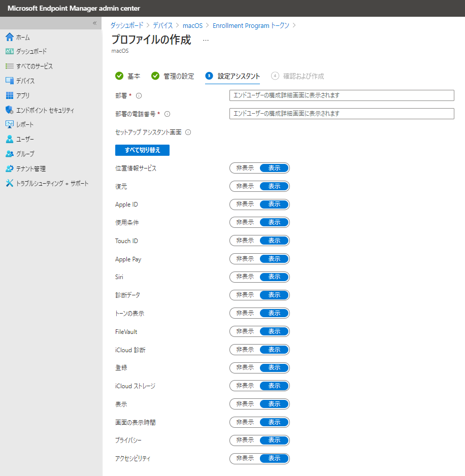Click the green checkmark of 基本 step

[119, 76]
